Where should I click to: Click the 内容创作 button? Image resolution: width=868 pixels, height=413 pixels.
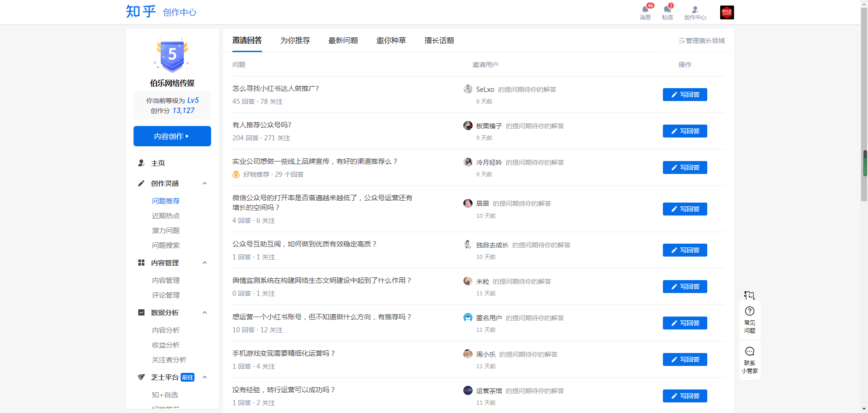[172, 136]
